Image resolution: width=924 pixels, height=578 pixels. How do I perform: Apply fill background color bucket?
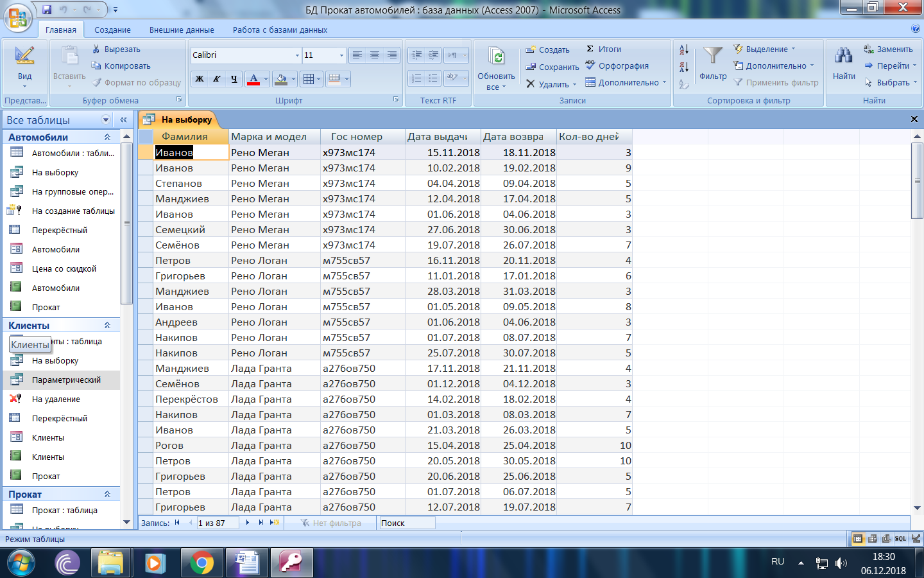tap(280, 79)
